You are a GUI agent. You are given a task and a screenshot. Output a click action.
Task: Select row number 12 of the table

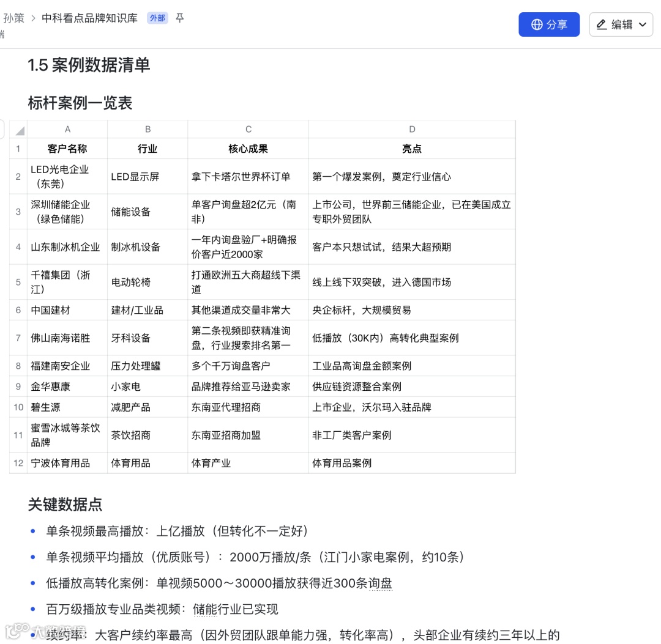click(x=18, y=463)
